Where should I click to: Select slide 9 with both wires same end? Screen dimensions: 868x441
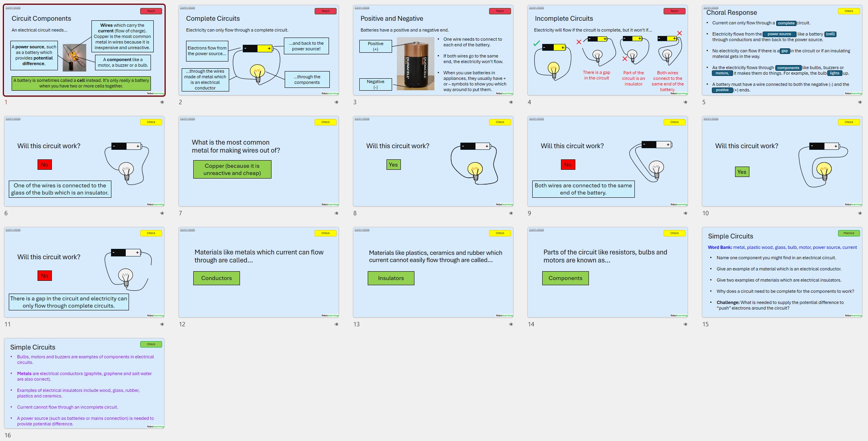[608, 161]
